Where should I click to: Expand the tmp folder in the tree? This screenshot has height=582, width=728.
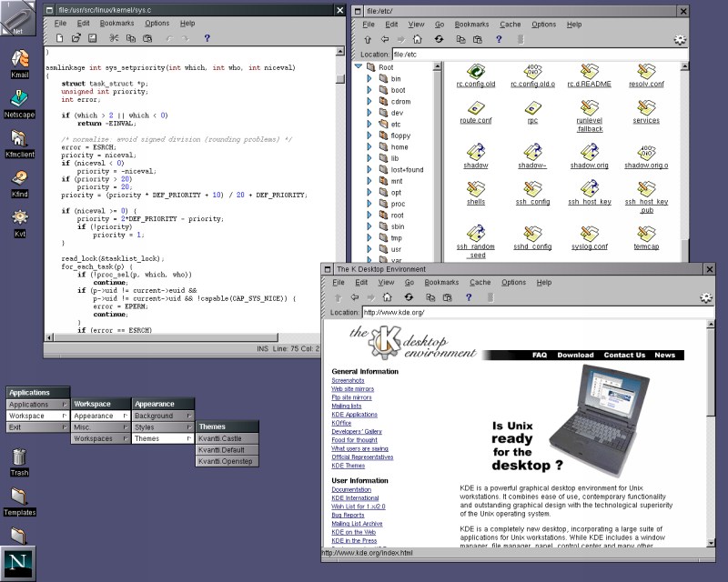[x=369, y=237]
